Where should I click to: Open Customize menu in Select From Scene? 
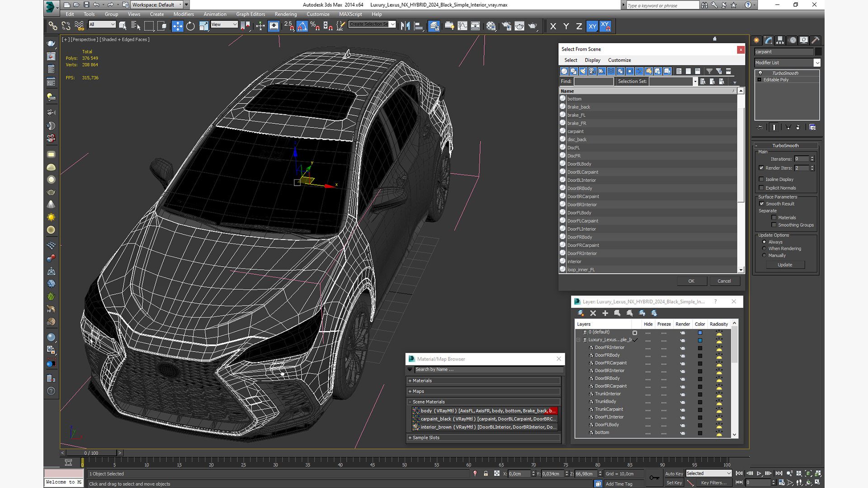point(619,60)
